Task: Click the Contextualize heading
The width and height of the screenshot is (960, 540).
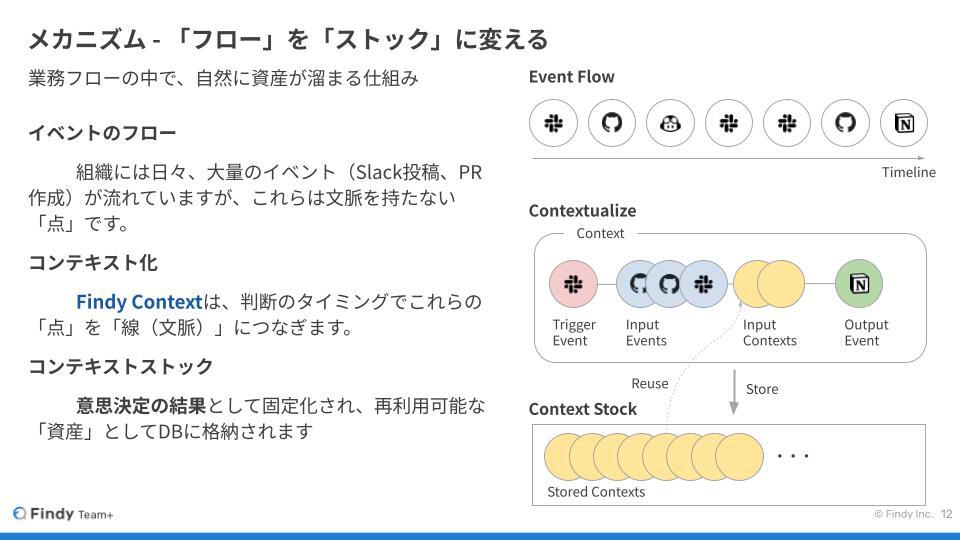Action: click(582, 211)
